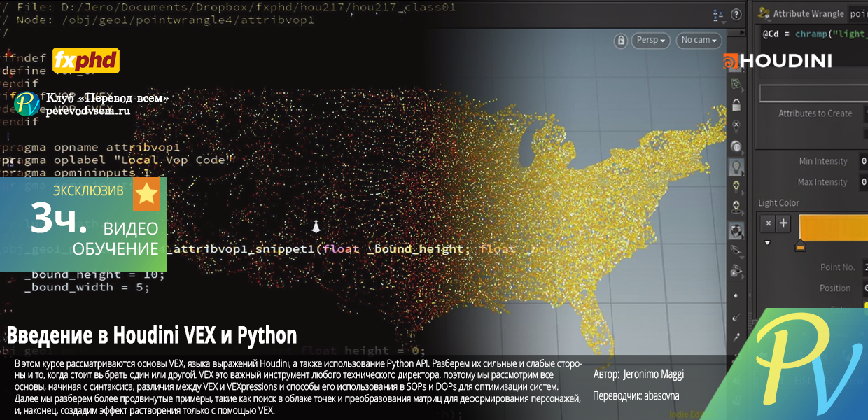Click the empty wide field above Attributes to Create
868x420 pixels.
(x=813, y=93)
